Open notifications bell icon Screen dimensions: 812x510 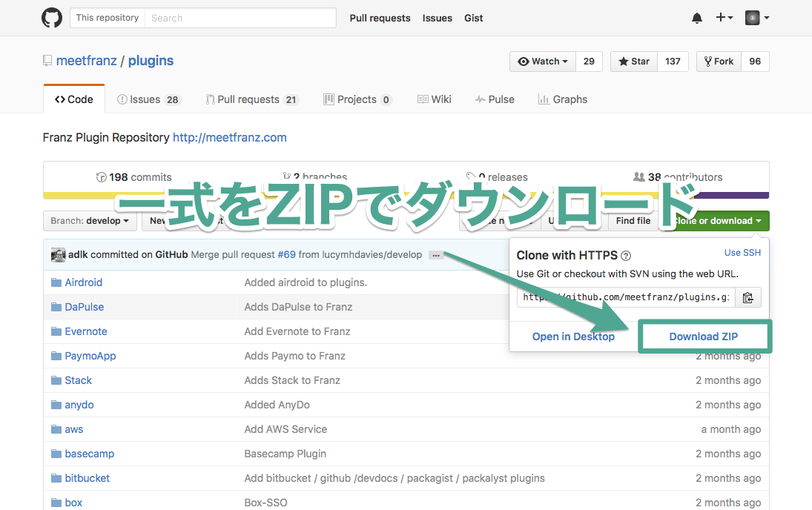tap(697, 18)
